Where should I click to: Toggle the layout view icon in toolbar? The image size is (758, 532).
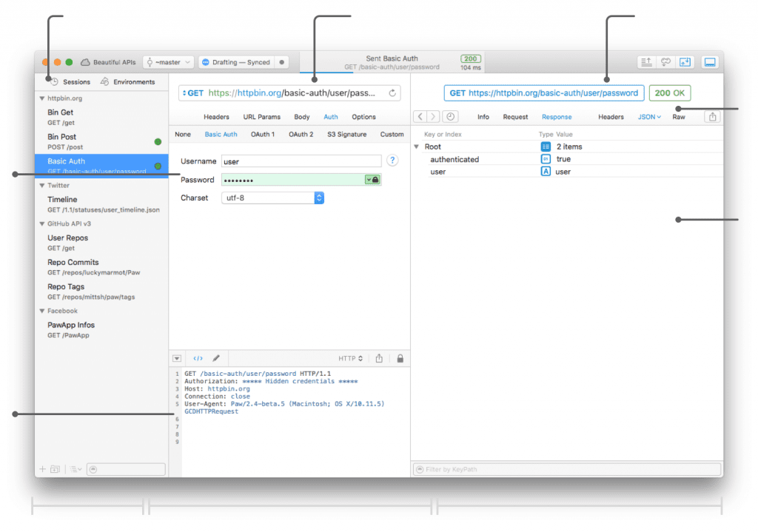pyautogui.click(x=710, y=62)
